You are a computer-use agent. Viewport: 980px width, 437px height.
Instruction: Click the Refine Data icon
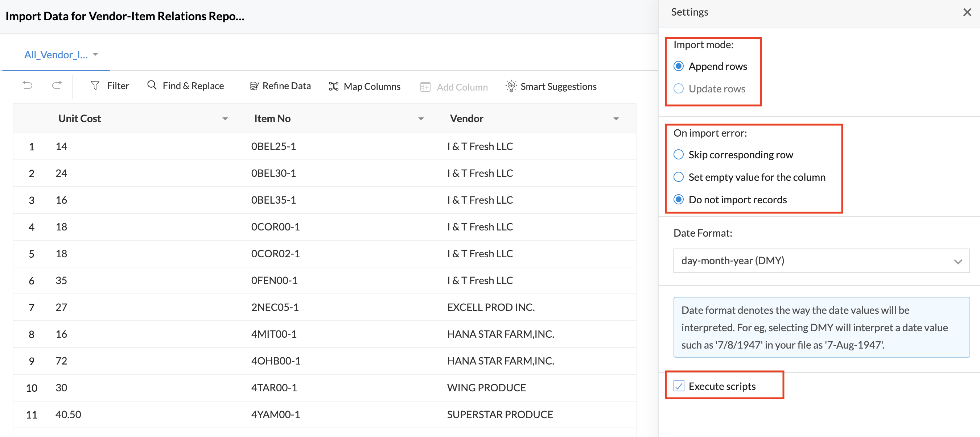[254, 86]
